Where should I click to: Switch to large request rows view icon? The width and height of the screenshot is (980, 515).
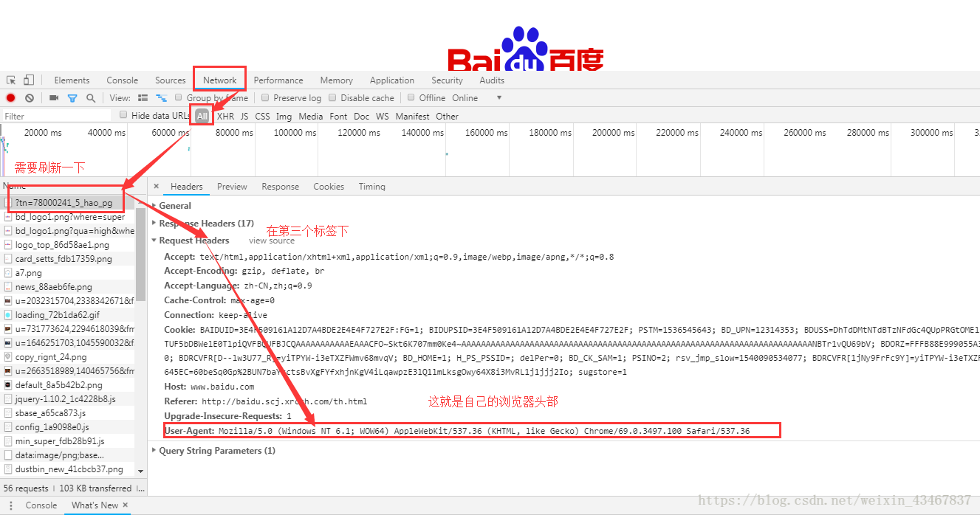click(x=143, y=97)
